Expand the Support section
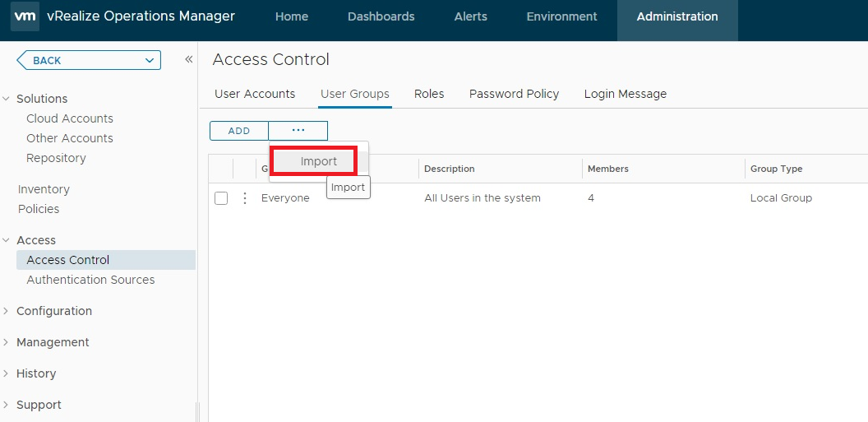868x422 pixels. [6, 405]
